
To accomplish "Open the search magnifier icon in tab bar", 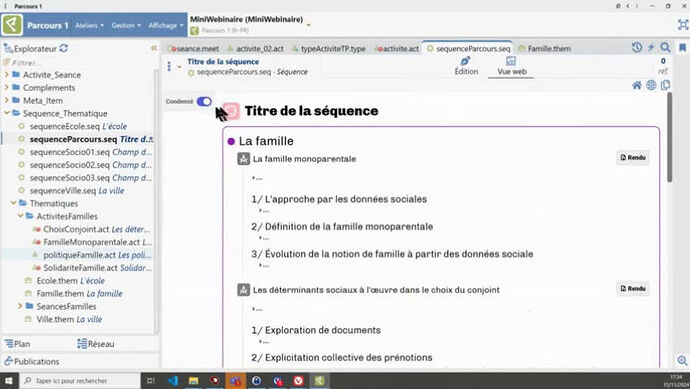I will [x=665, y=48].
